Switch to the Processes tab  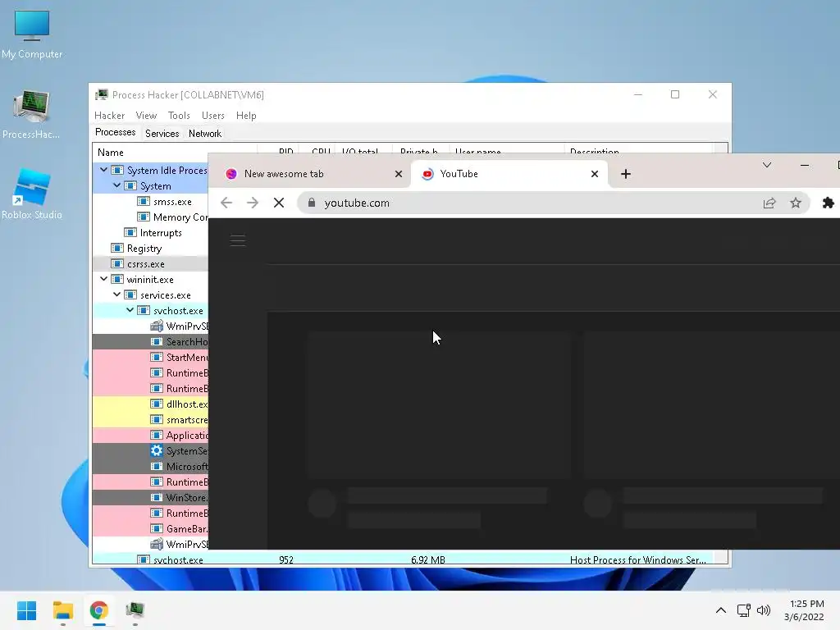pos(115,132)
